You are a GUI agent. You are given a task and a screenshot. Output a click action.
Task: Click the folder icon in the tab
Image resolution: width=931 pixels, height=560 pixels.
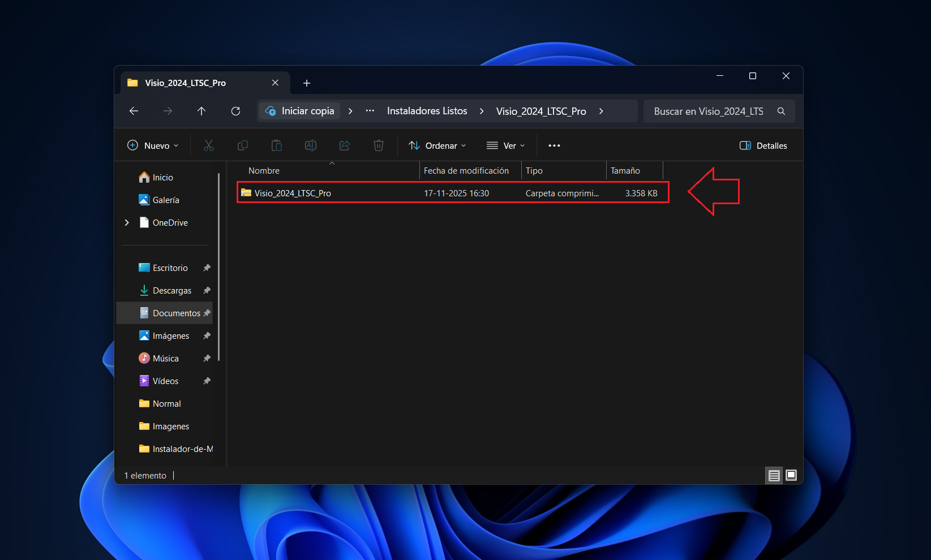[133, 83]
